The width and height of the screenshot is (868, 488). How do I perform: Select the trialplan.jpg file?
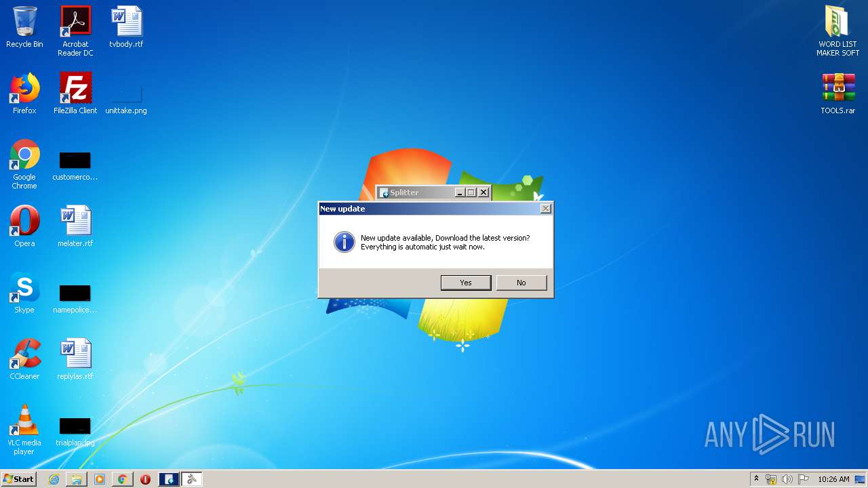75,432
